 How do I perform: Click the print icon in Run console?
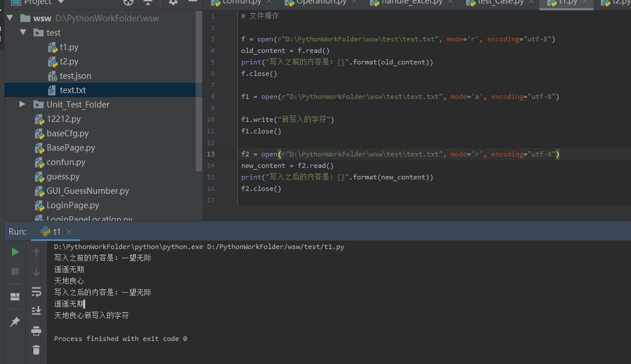coord(36,331)
